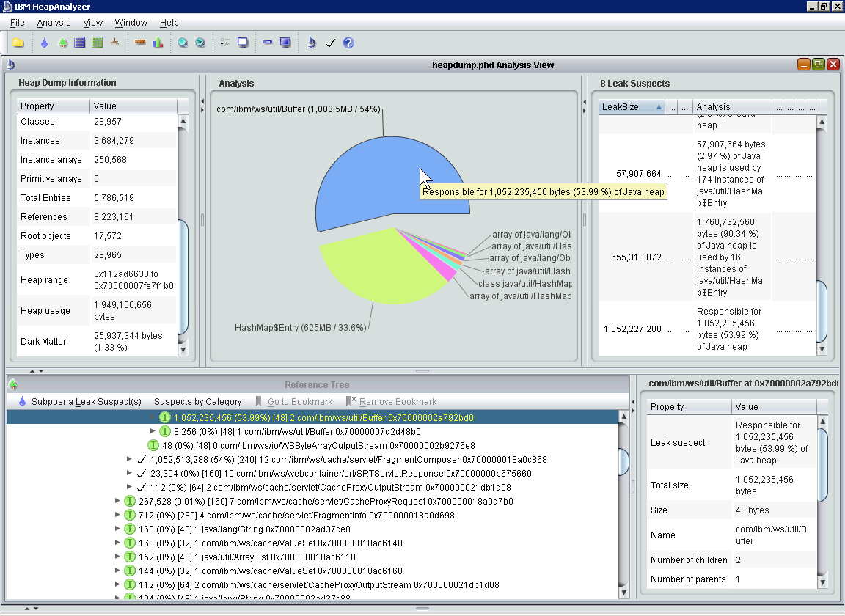Click the zoom in magnifier icon
Image resolution: width=845 pixels, height=616 pixels.
(x=180, y=42)
